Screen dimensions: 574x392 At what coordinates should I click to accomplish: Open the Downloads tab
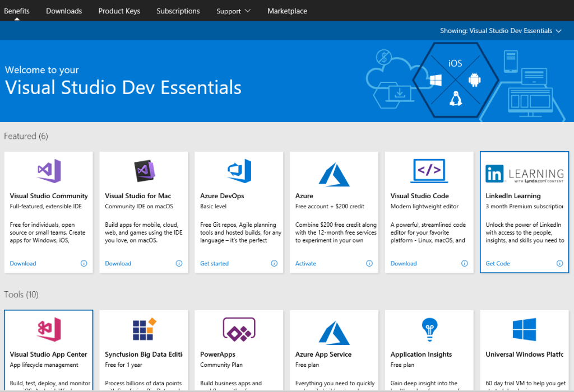pyautogui.click(x=64, y=11)
